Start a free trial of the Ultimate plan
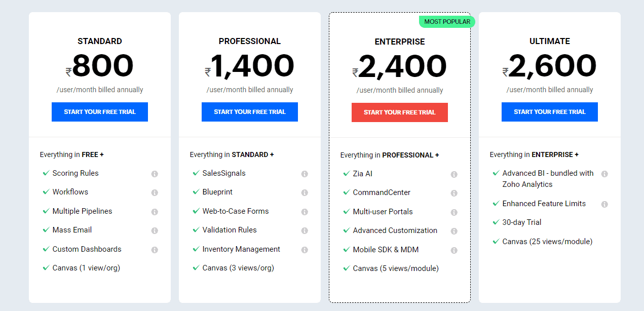 549,112
